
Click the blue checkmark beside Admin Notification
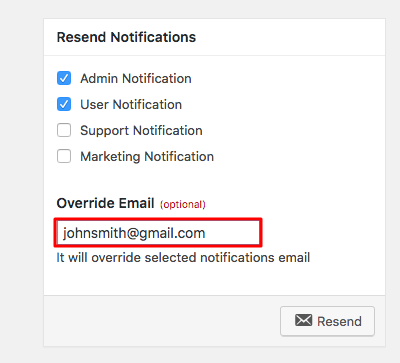(64, 78)
